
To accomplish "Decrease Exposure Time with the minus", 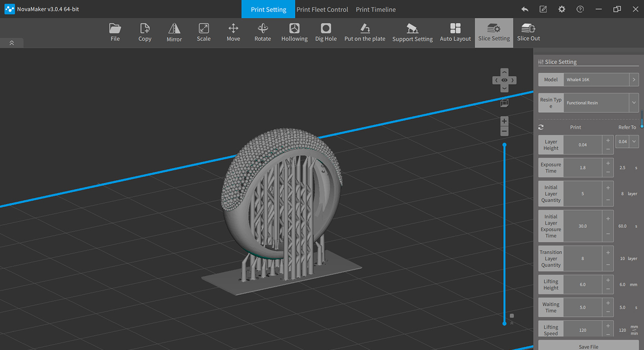I will pyautogui.click(x=608, y=172).
